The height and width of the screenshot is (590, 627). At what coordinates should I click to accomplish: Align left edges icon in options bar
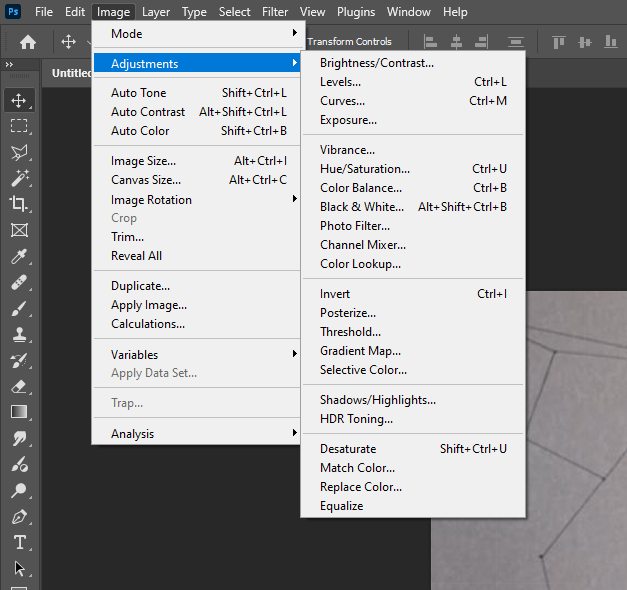point(430,42)
